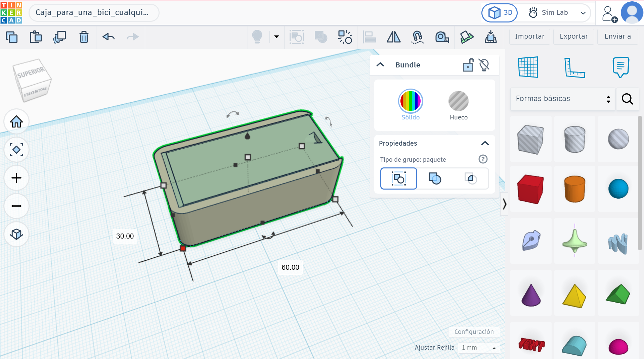Collapse the Propiedades section
644x359 pixels.
pos(485,143)
